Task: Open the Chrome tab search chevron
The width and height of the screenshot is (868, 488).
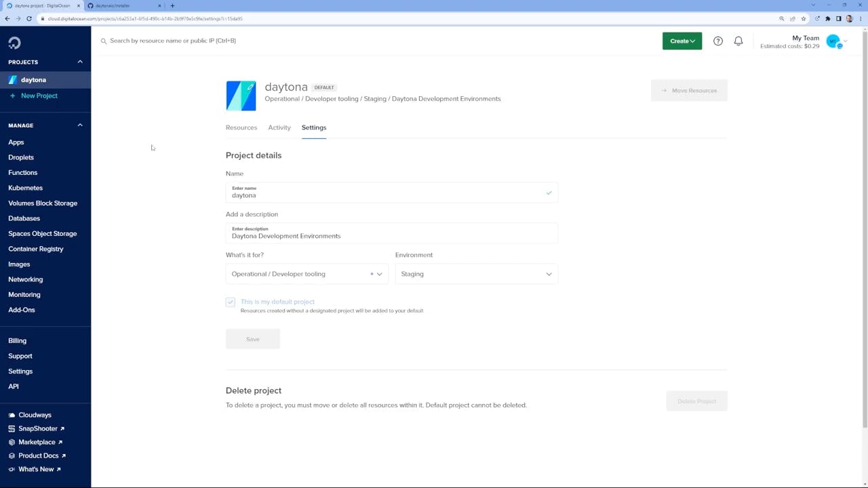Action: click(813, 5)
